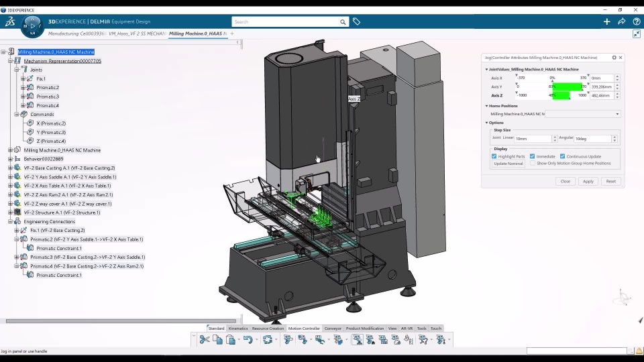Toggle the Immediate checkbox

(532, 156)
